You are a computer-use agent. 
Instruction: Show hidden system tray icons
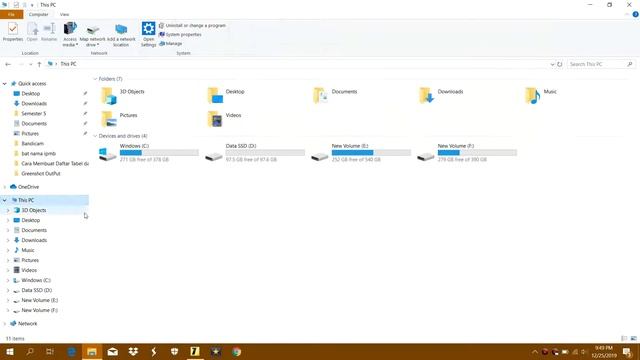[535, 352]
